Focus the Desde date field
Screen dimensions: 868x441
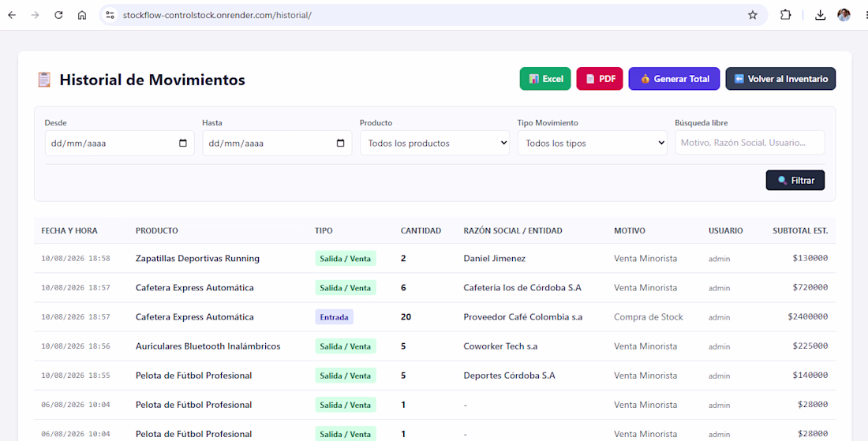click(120, 144)
